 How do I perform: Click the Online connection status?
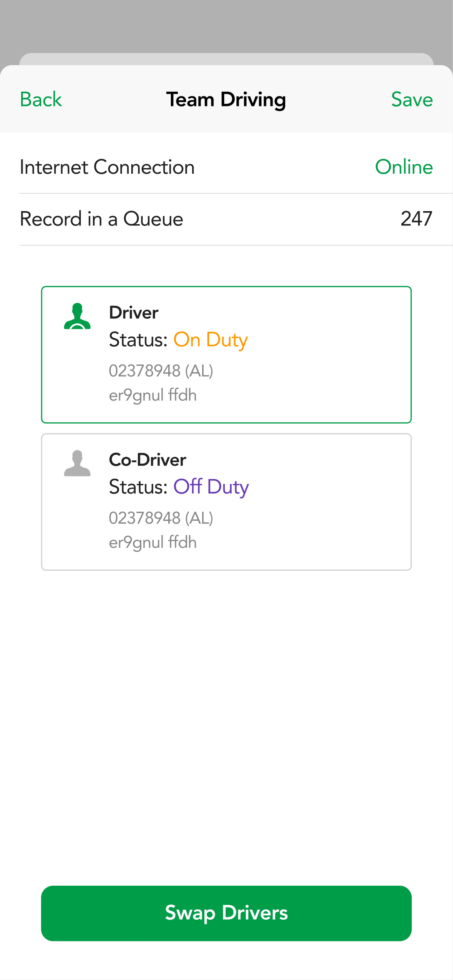pyautogui.click(x=404, y=167)
